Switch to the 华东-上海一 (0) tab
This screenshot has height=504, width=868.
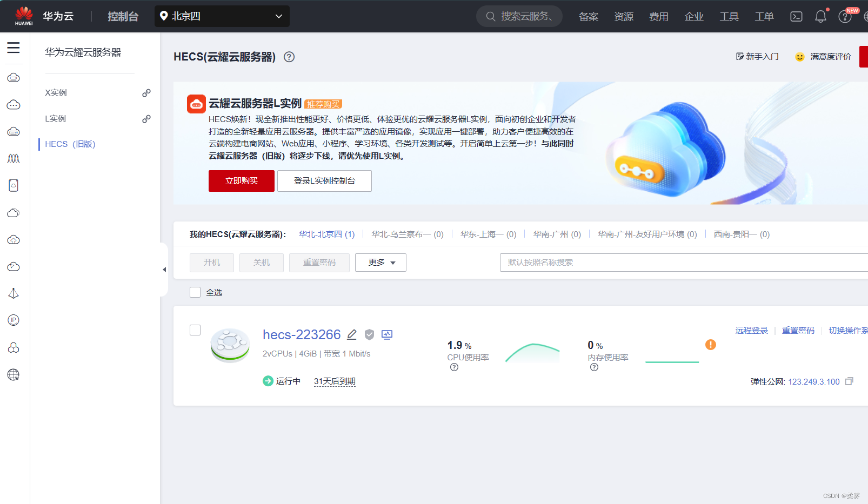(489, 234)
